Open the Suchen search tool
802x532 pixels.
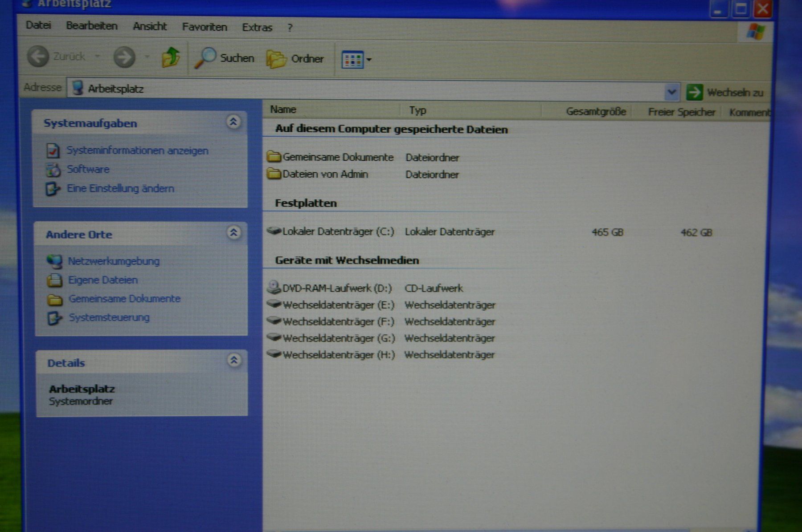pyautogui.click(x=225, y=58)
